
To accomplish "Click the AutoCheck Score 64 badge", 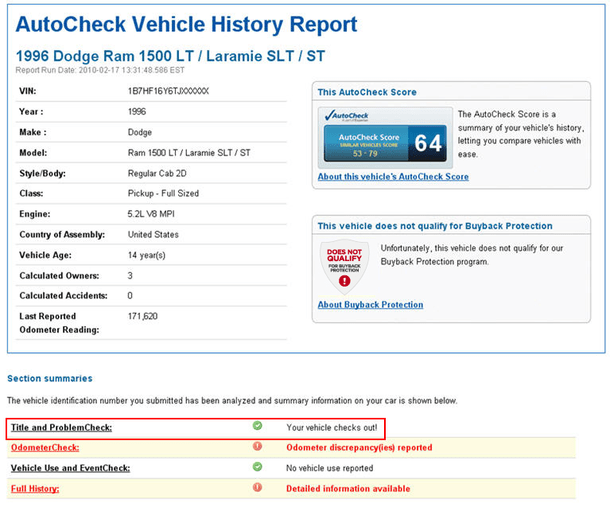I will (385, 143).
